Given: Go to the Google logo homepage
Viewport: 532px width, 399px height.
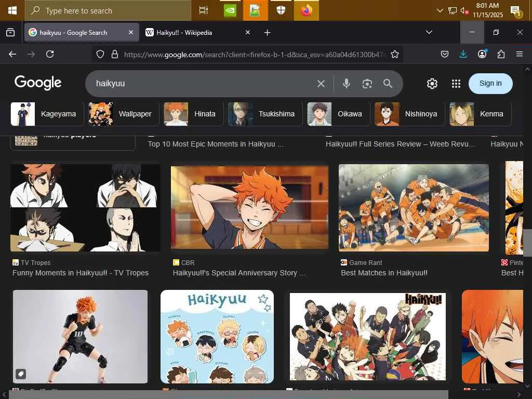Looking at the screenshot, I should 38,83.
